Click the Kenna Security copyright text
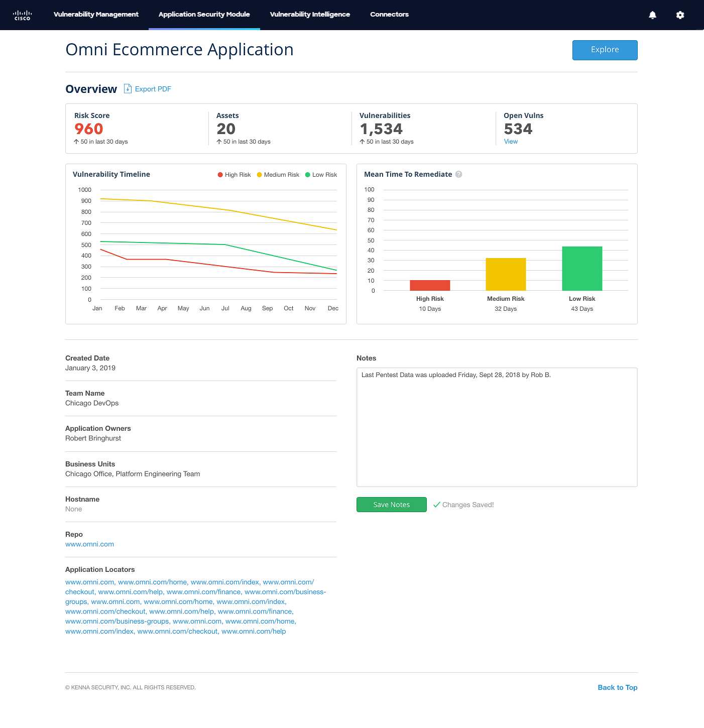Image resolution: width=704 pixels, height=728 pixels. coord(131,687)
